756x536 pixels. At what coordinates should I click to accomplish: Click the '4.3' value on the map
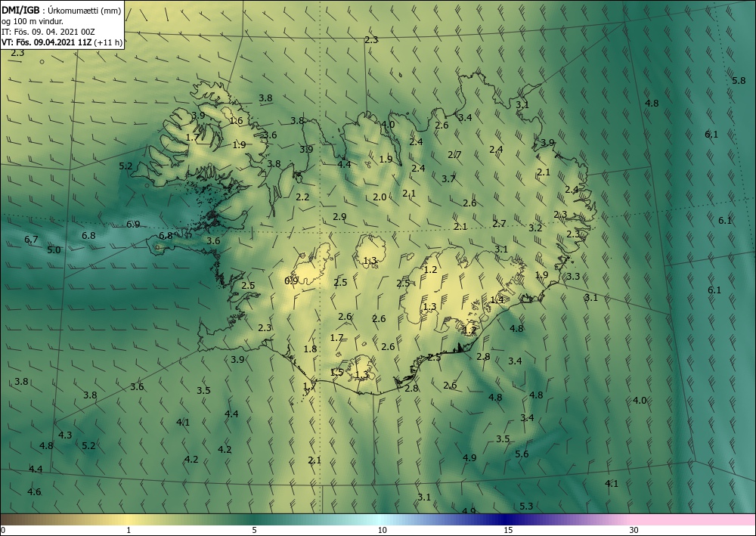pyautogui.click(x=65, y=435)
